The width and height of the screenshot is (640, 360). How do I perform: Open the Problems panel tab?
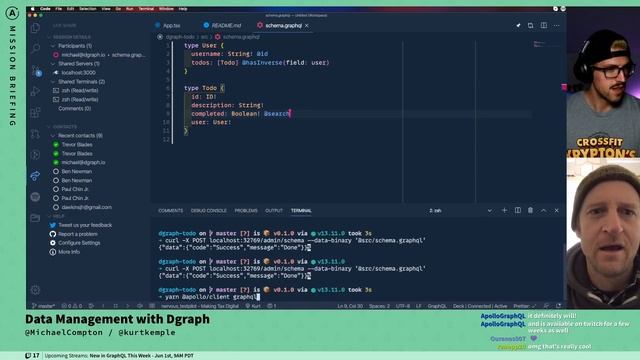tap(246, 211)
